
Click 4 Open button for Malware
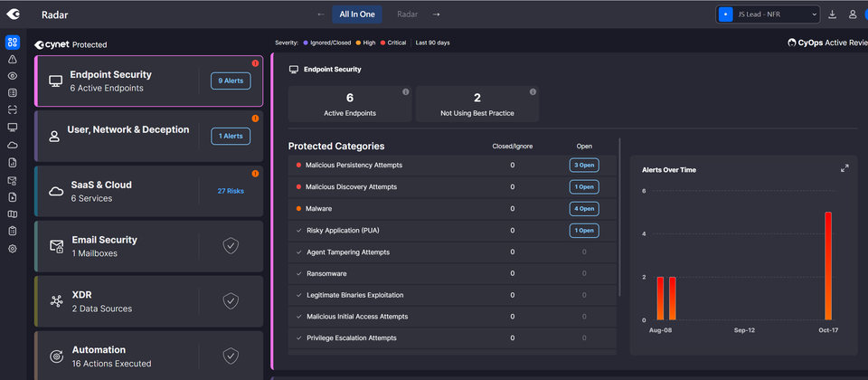click(x=583, y=209)
